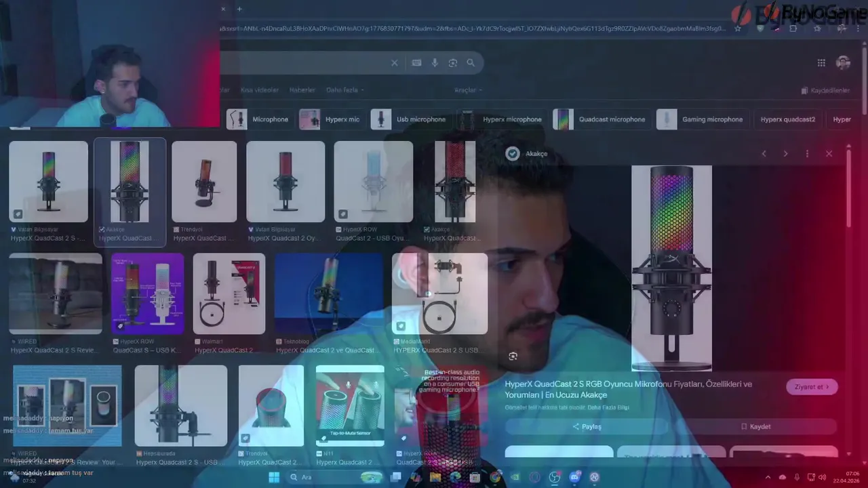Click the browser address bar URL
The height and width of the screenshot is (488, 868).
tap(473, 28)
